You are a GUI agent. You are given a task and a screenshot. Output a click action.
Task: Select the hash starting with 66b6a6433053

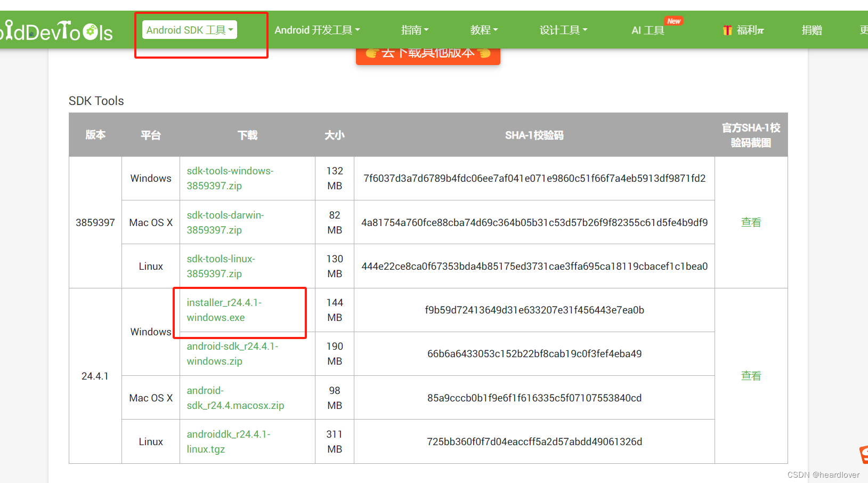pyautogui.click(x=534, y=353)
